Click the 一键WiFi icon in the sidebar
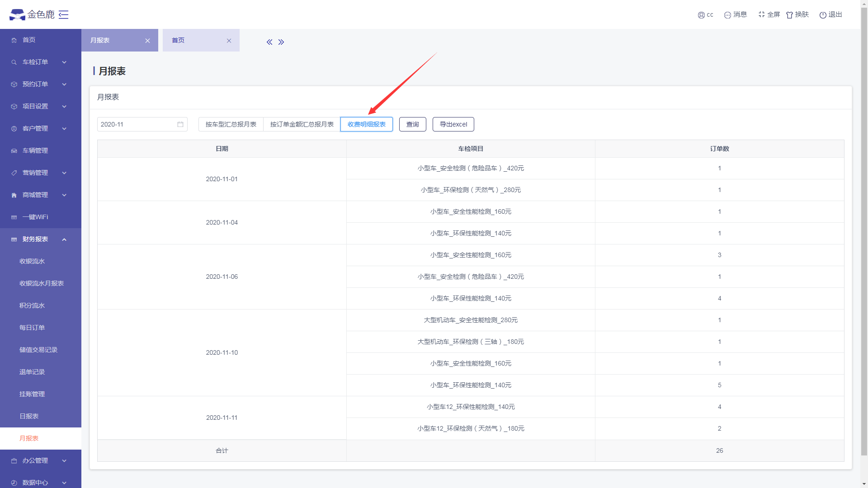This screenshot has height=488, width=868. 14,217
